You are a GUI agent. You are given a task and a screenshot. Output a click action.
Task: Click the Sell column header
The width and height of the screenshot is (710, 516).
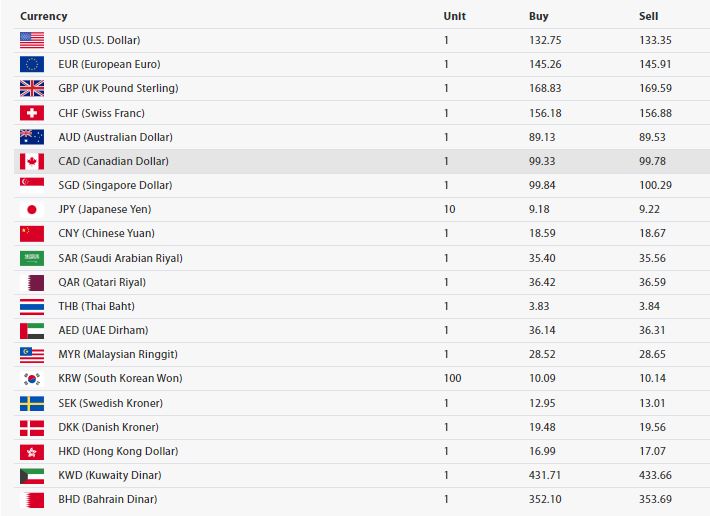(649, 16)
